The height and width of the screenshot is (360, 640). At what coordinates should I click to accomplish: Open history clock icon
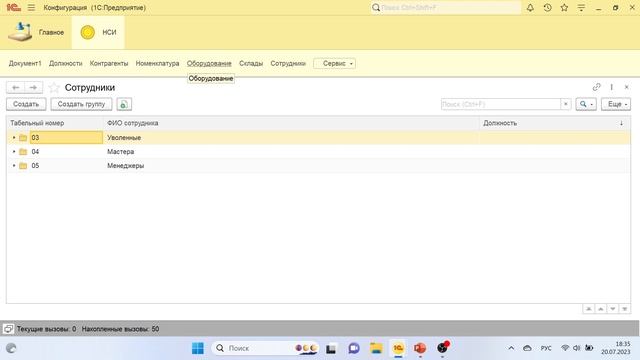point(547,7)
